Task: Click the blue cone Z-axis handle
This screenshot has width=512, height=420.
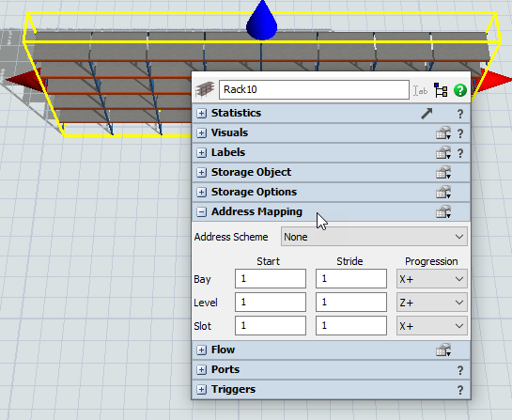Action: 262,21
